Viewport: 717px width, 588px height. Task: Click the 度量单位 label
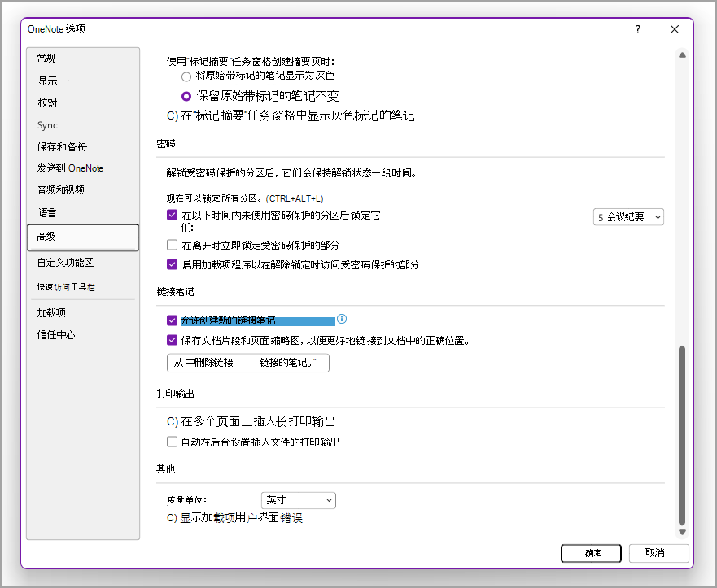(x=186, y=500)
